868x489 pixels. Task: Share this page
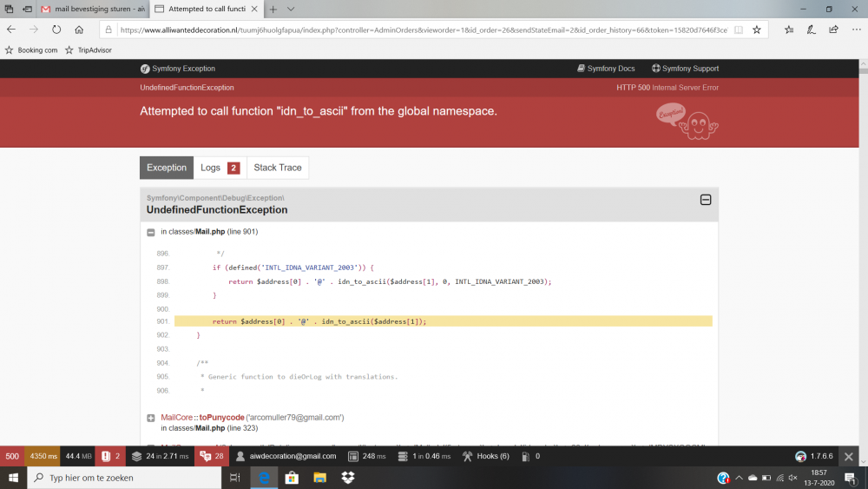point(833,30)
